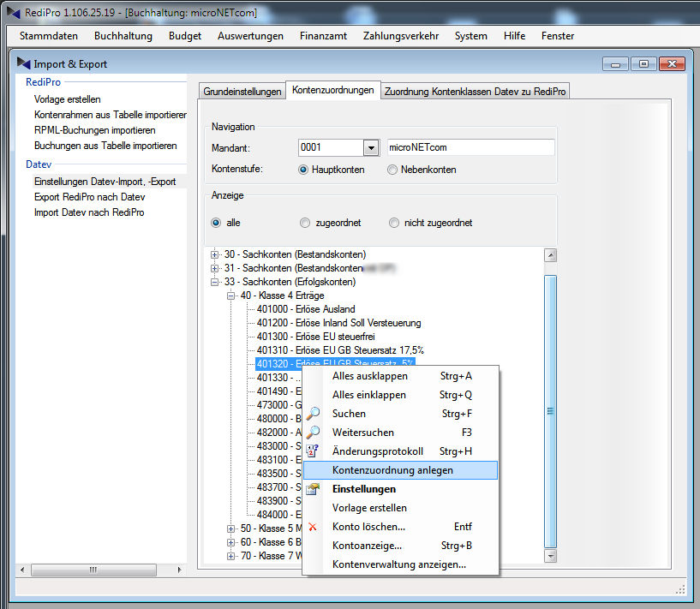The width and height of the screenshot is (700, 609).
Task: Click the microNETcom Mandant name field
Action: (x=470, y=147)
